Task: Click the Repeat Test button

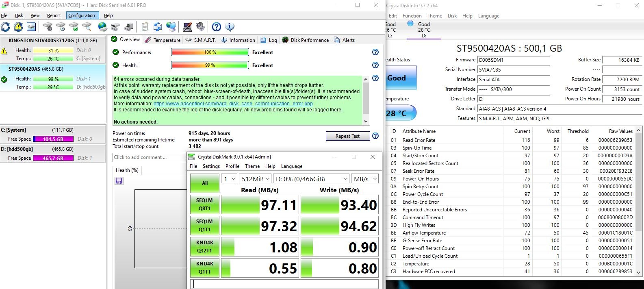Action: (x=348, y=136)
